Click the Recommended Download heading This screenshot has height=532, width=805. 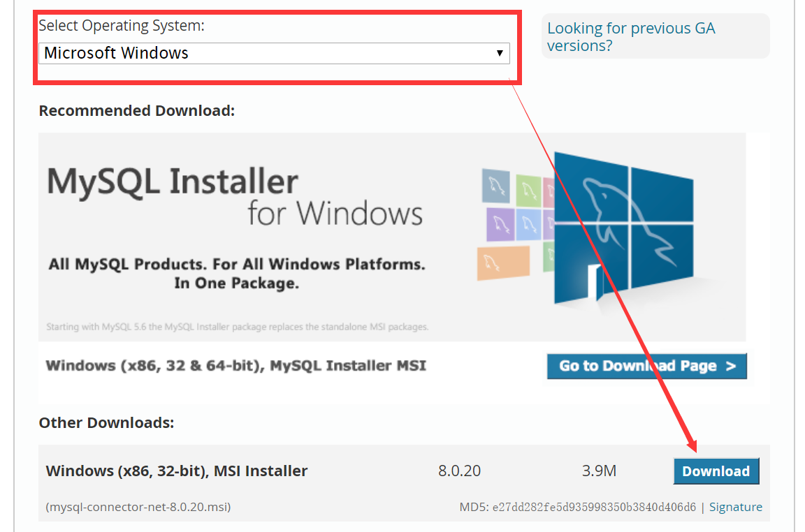click(x=136, y=111)
